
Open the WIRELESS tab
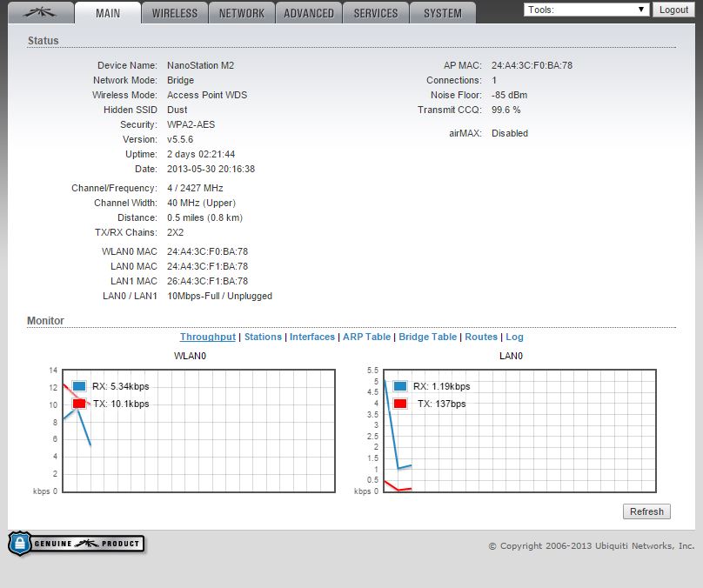[x=174, y=13]
